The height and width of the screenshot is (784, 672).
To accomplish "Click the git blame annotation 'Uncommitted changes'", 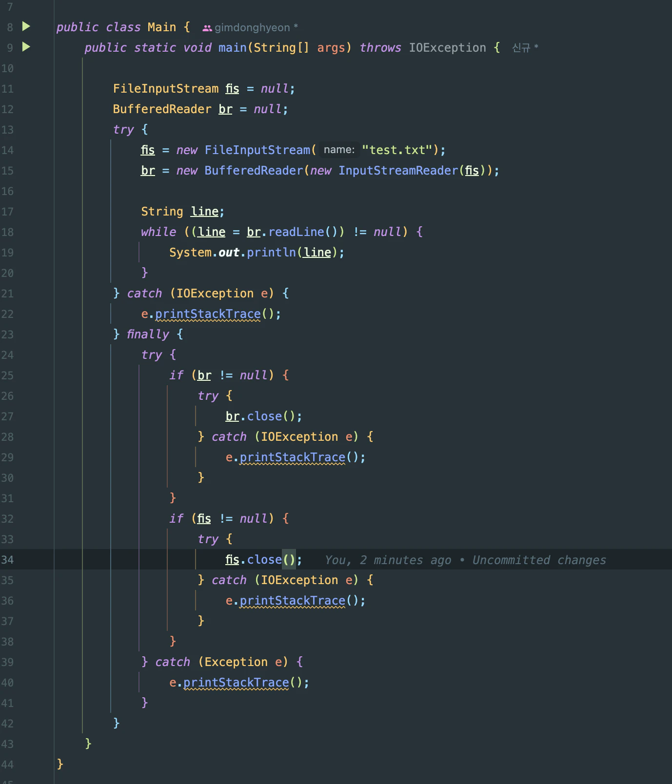I will [539, 560].
